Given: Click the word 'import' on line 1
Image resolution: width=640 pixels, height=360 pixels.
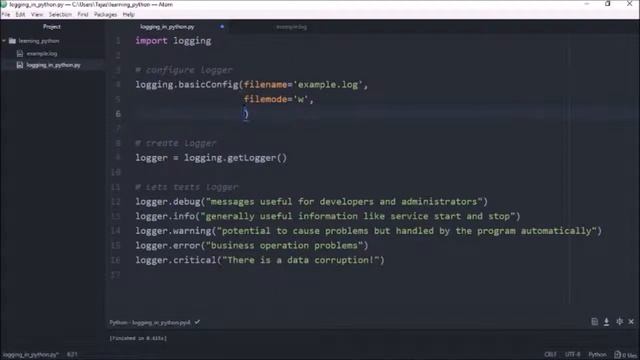Looking at the screenshot, I should point(151,41).
